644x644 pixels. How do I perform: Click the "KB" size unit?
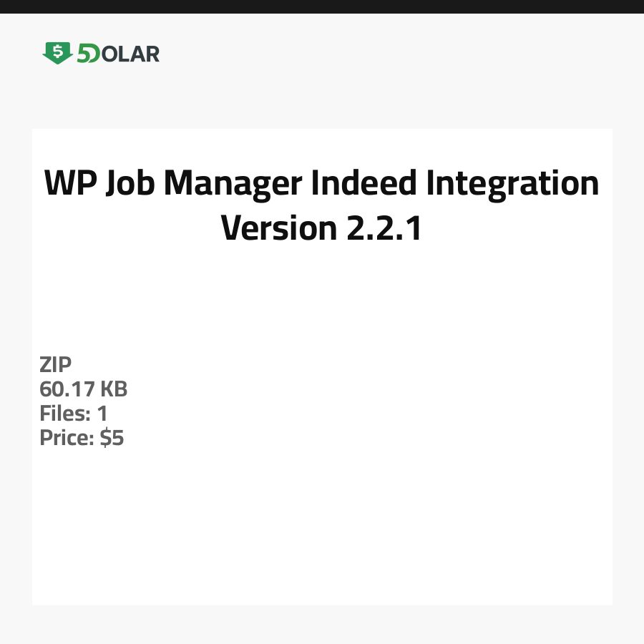(x=114, y=389)
